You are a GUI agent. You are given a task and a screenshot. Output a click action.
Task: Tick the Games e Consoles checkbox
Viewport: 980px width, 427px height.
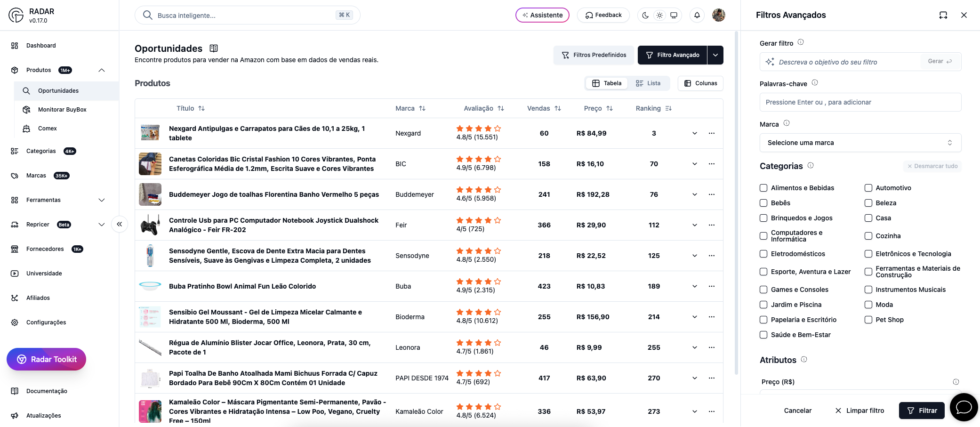coord(763,290)
